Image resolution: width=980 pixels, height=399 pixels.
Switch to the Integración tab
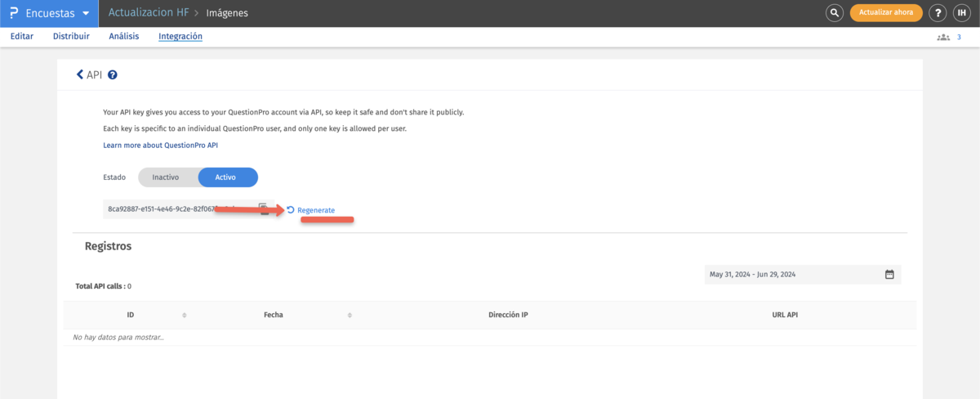[180, 37]
